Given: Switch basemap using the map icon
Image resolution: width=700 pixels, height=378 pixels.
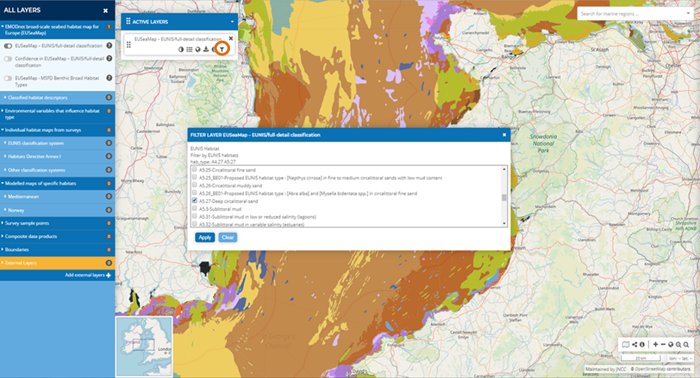Looking at the screenshot, I should [626, 345].
